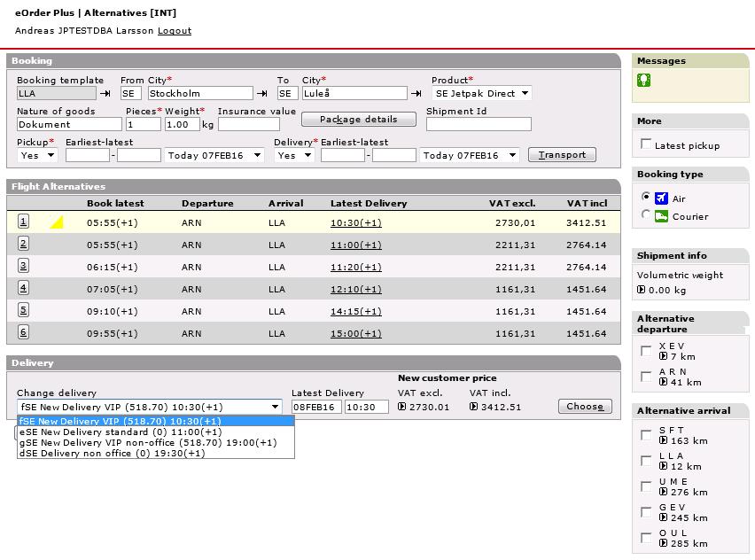Click the Latest Delivery date field 08FEB16

(316, 407)
